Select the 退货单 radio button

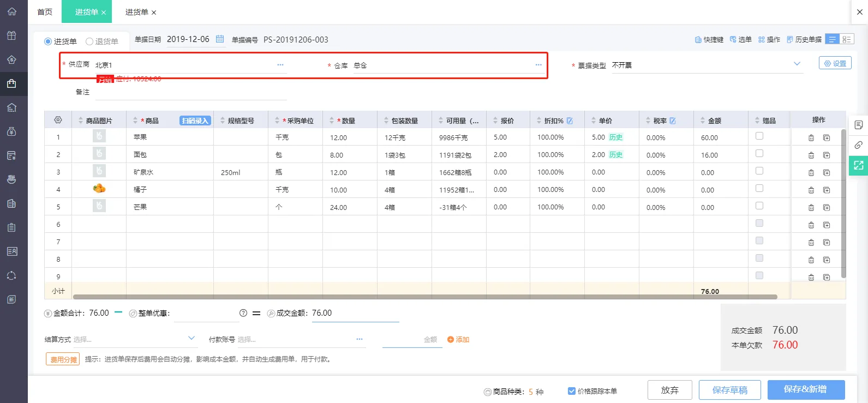tap(89, 41)
